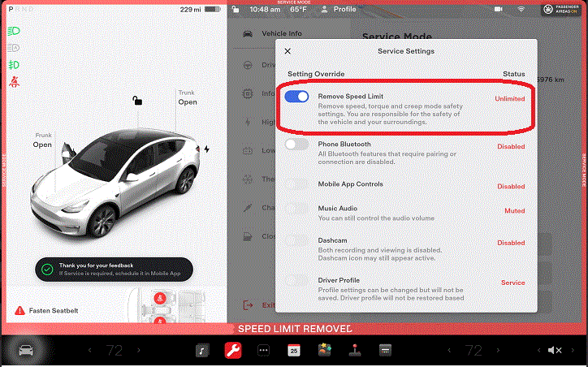588x367 pixels.
Task: Open the three-dot app launcher
Action: click(x=263, y=351)
